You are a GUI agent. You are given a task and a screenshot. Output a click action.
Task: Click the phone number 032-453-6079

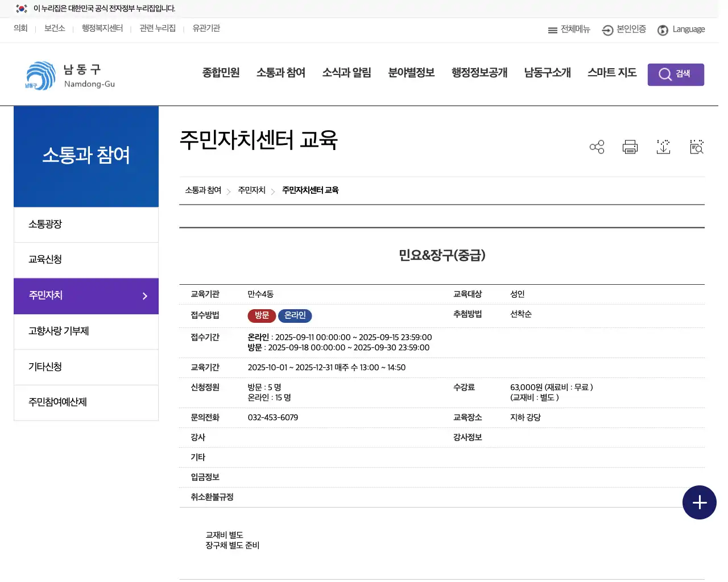[272, 417]
